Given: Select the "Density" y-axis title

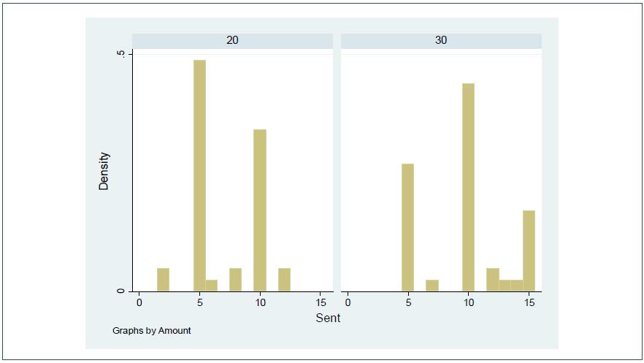Looking at the screenshot, I should tap(104, 171).
